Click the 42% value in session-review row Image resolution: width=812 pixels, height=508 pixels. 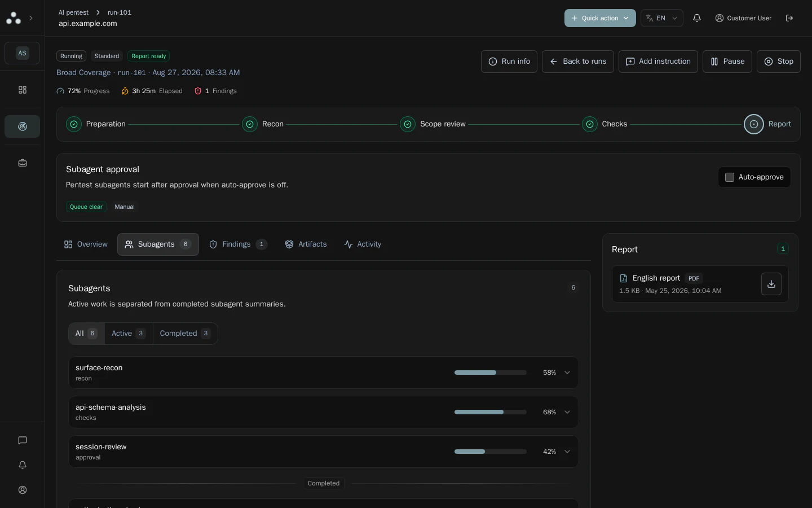tap(550, 452)
